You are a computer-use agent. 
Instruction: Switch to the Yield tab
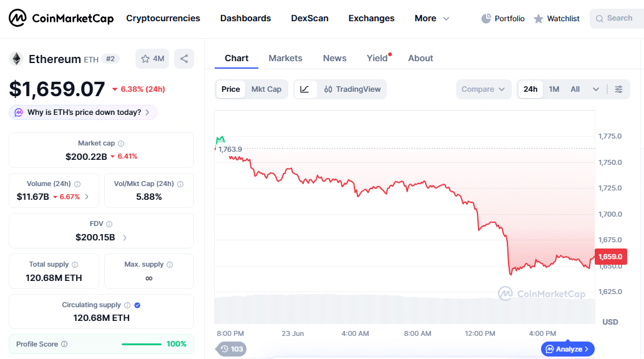(x=378, y=58)
